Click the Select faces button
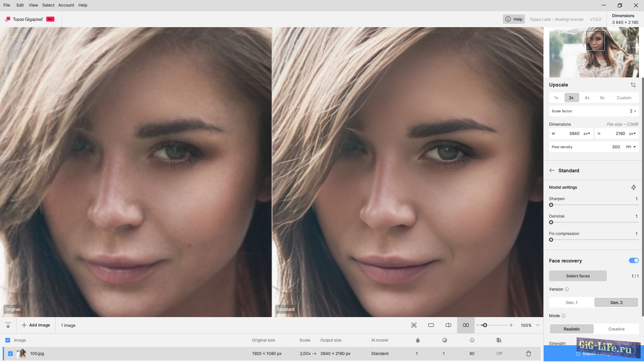Viewport: 644px width, 362px height. [x=578, y=276]
